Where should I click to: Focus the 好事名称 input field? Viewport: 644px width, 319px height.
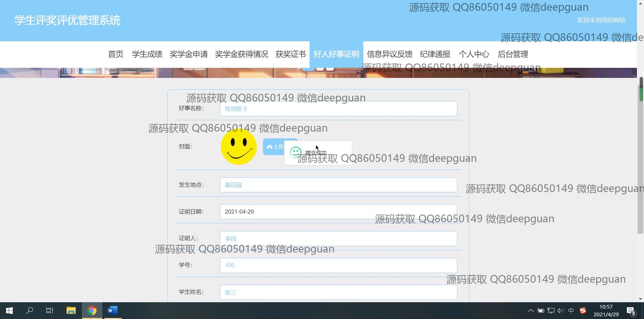pyautogui.click(x=338, y=109)
